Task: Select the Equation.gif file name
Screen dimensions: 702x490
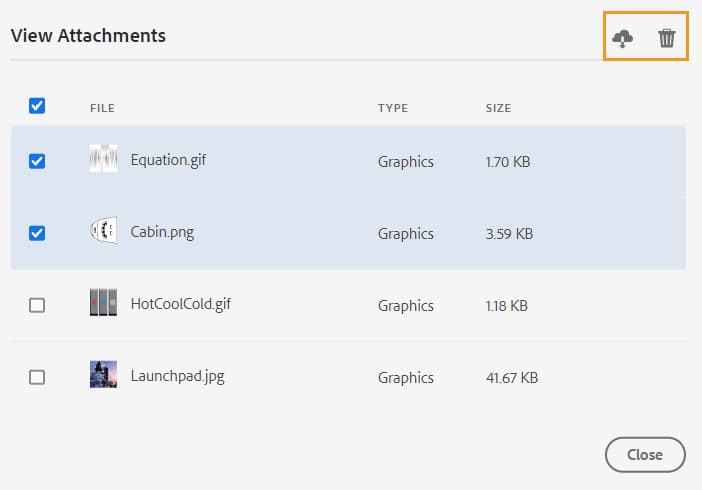Action: click(168, 160)
